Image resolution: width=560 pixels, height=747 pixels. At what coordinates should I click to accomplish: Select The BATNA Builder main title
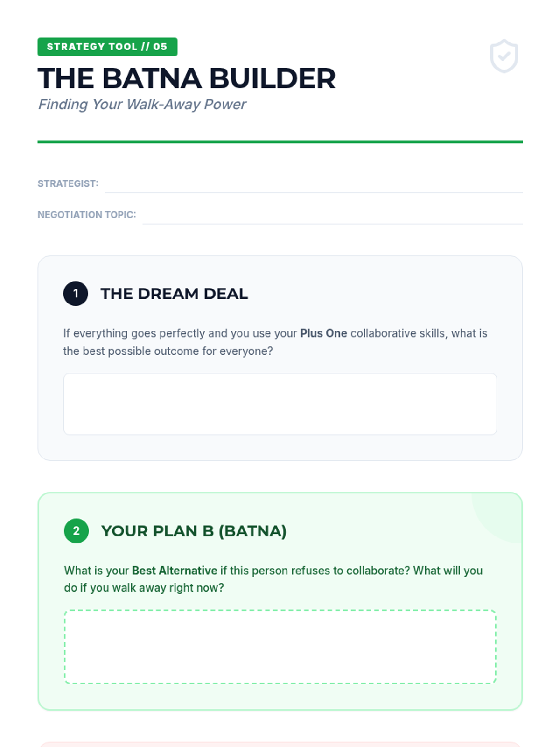[x=187, y=78]
